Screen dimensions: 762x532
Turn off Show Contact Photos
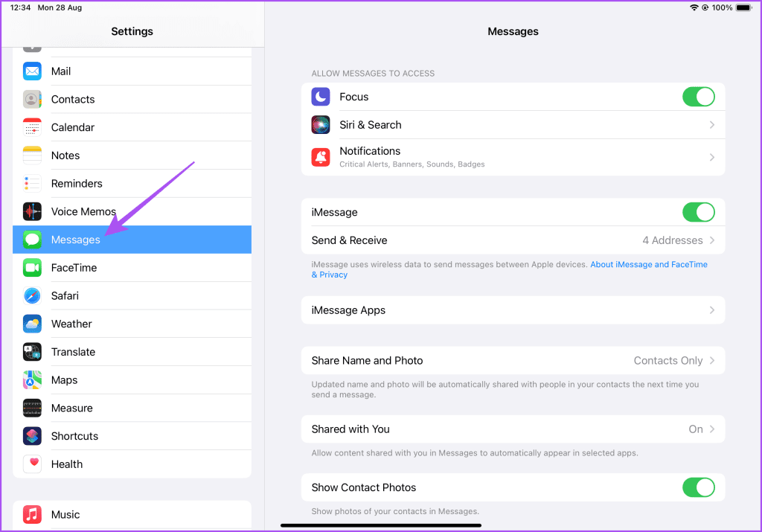698,487
